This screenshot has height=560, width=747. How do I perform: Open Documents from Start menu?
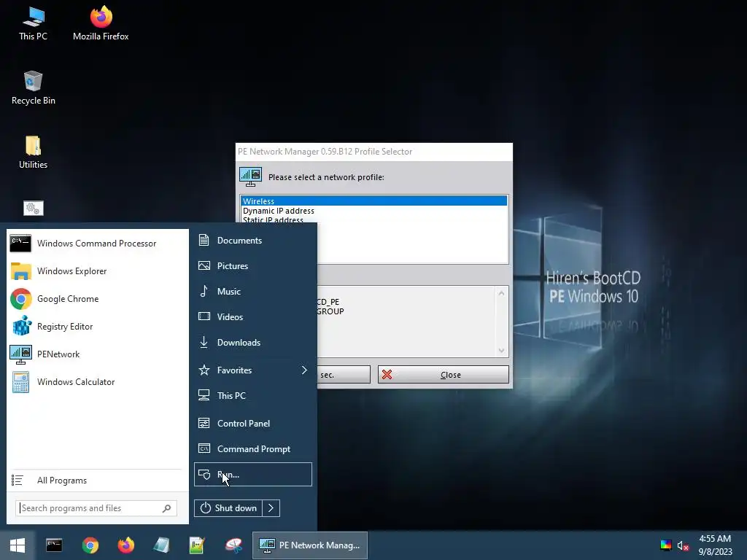click(253, 241)
